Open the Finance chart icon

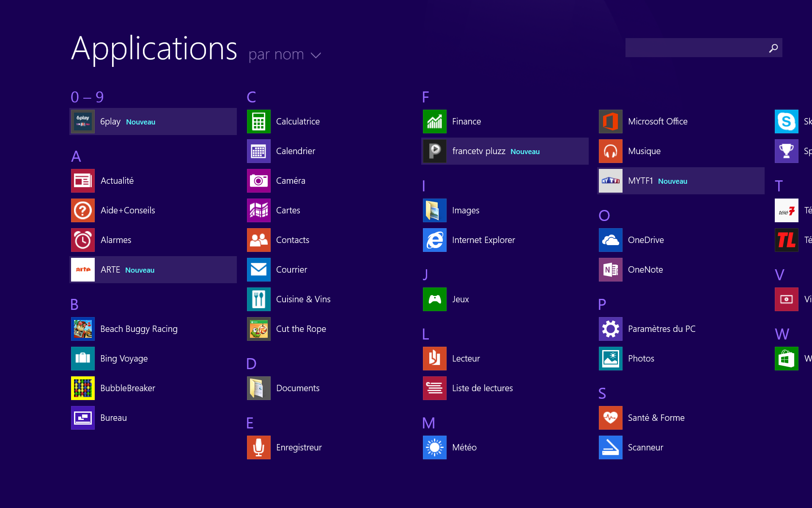pyautogui.click(x=435, y=121)
